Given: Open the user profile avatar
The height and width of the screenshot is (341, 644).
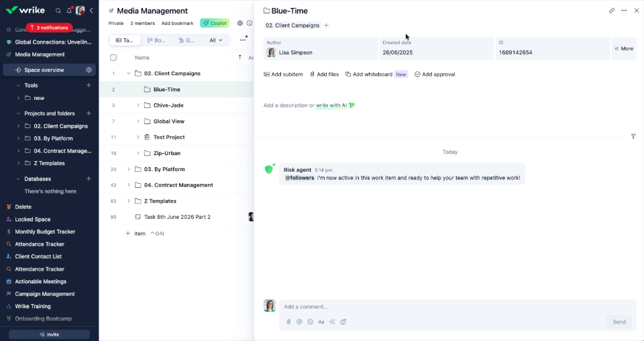Looking at the screenshot, I should point(80,11).
